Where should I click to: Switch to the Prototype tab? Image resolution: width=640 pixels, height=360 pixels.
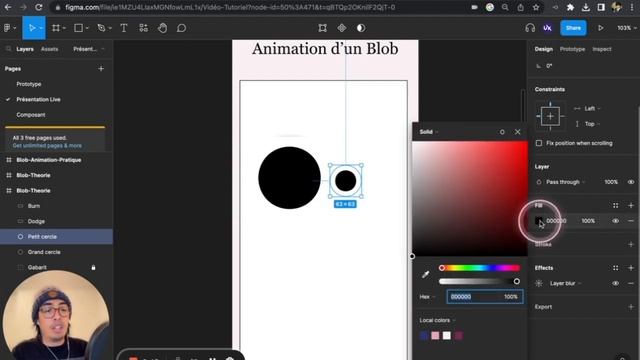(x=572, y=49)
